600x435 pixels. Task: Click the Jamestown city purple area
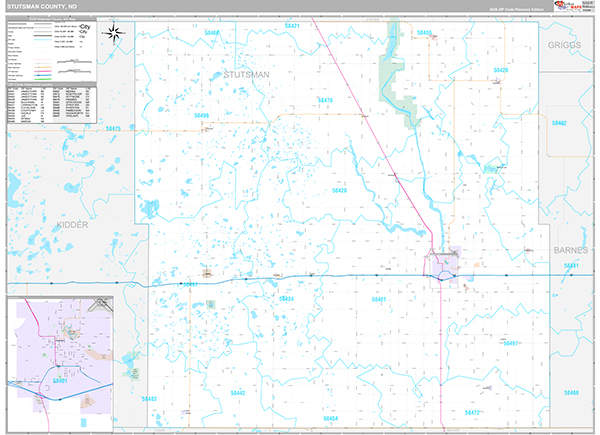tap(443, 265)
